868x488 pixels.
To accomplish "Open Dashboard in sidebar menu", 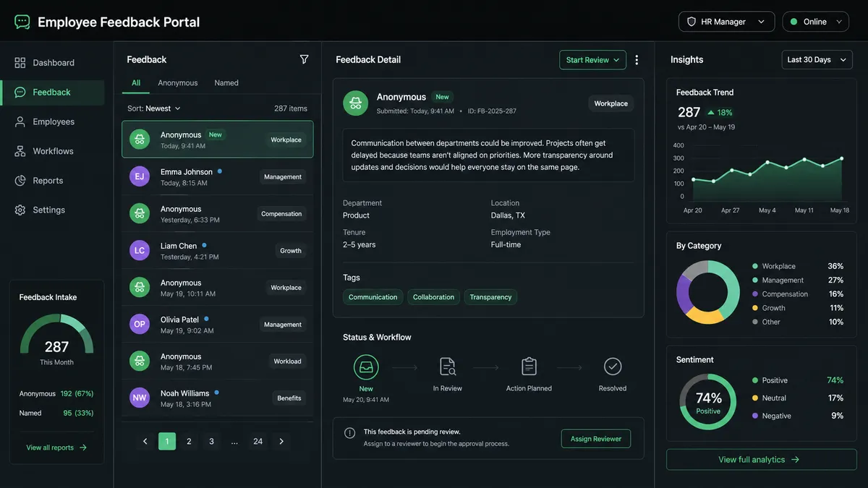I will pos(53,63).
